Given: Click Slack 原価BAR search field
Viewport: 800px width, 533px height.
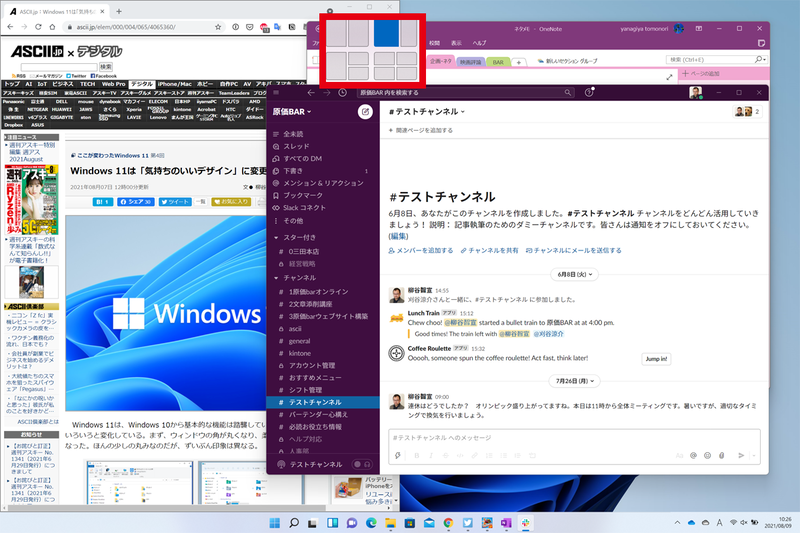Looking at the screenshot, I should (x=465, y=92).
